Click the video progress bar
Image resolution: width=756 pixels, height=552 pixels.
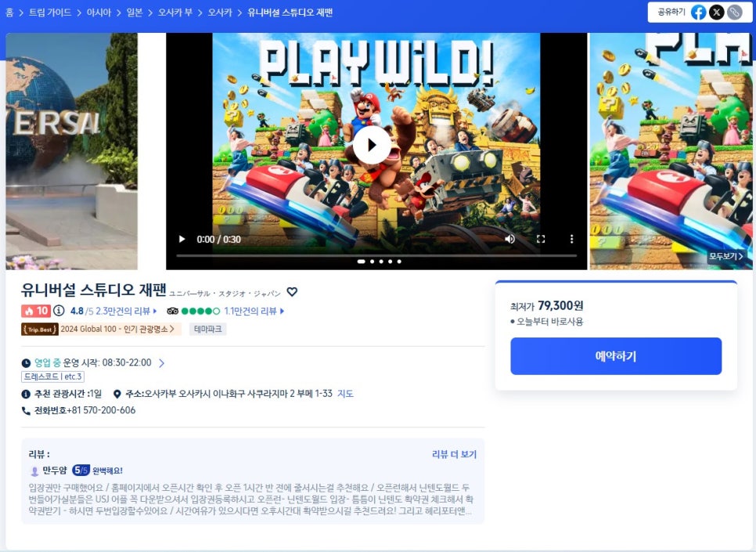(376, 254)
